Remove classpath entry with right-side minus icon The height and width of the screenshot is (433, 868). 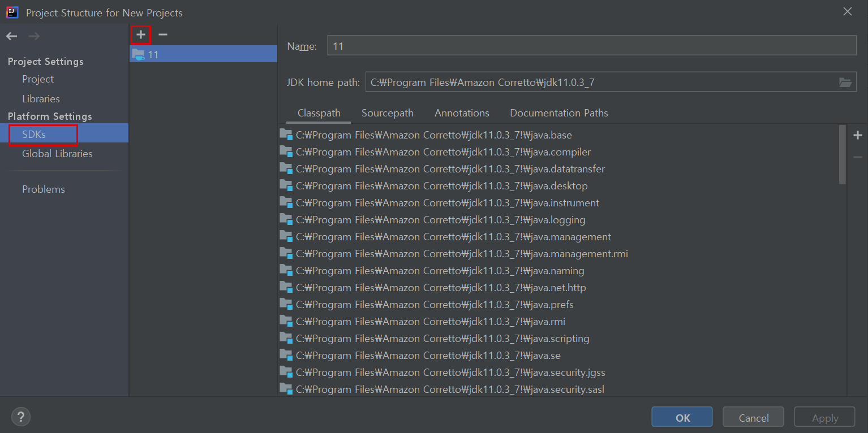858,157
